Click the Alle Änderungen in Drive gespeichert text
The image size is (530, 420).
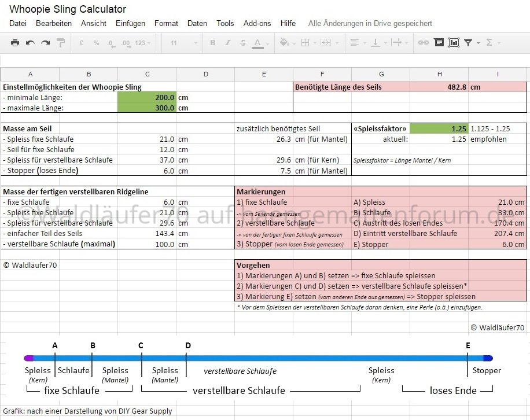(370, 24)
